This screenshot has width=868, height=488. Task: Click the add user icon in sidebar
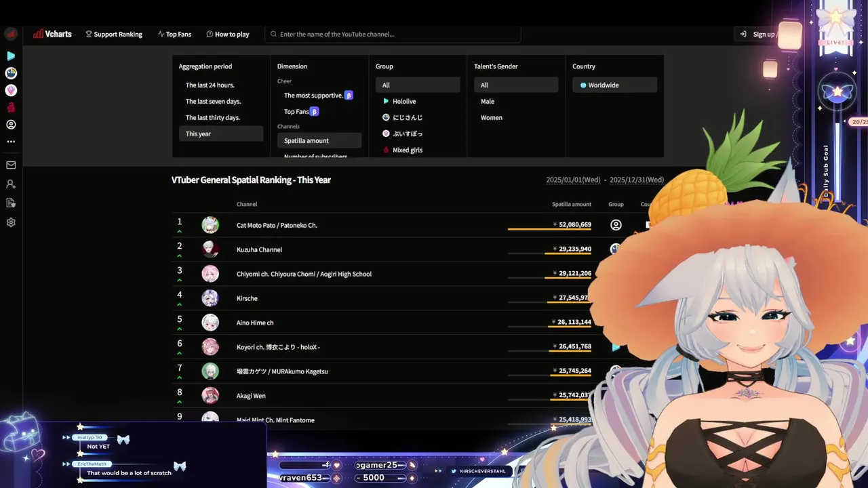(11, 184)
